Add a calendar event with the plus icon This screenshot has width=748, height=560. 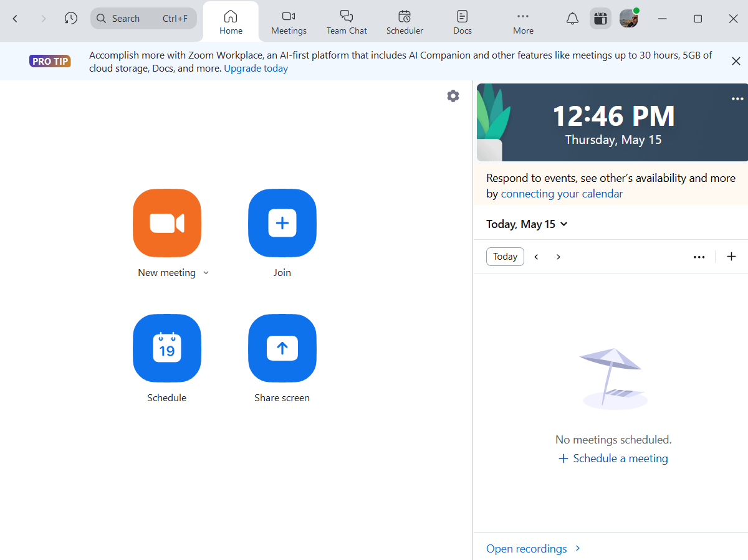(x=732, y=257)
